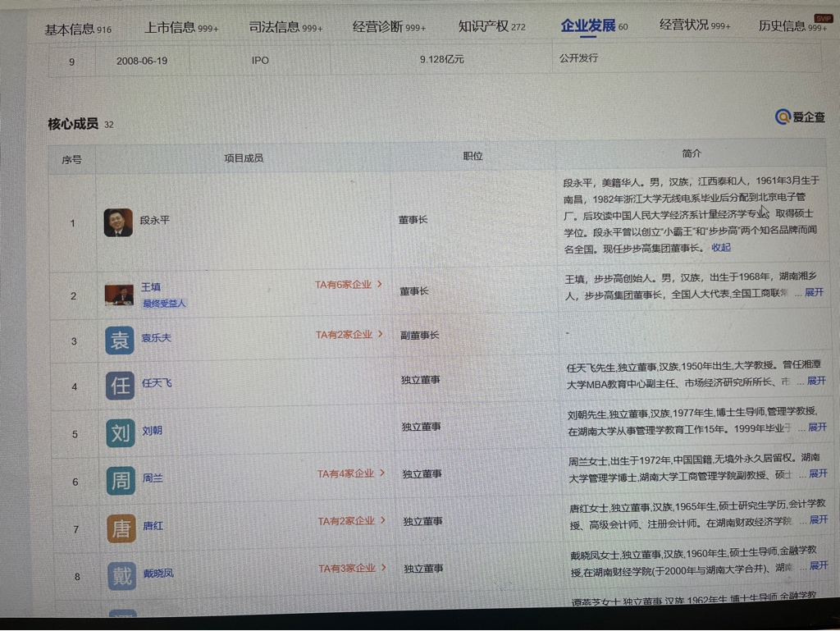Viewport: 840px width, 631px height.
Task: Select the 企业发展 tab
Action: (594, 25)
